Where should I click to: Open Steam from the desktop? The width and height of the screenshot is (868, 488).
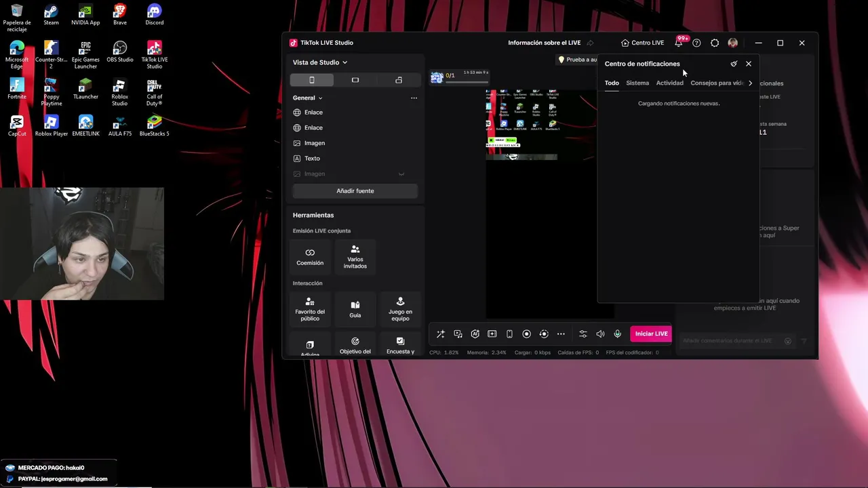tap(51, 15)
